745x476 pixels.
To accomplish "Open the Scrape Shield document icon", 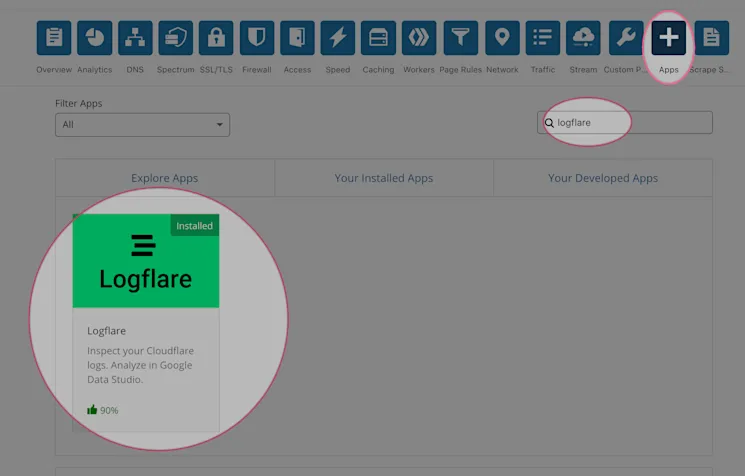I will coord(711,38).
